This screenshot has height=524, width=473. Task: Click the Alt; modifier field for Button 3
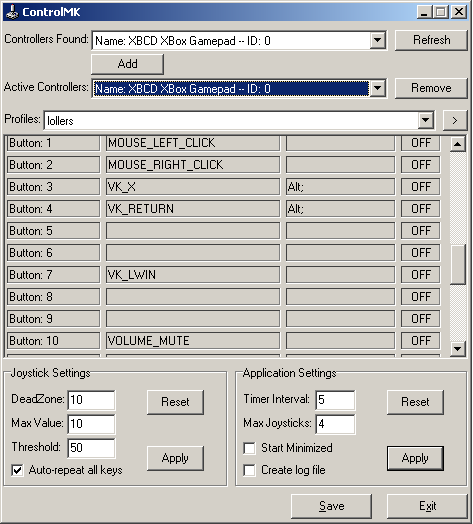click(x=340, y=187)
